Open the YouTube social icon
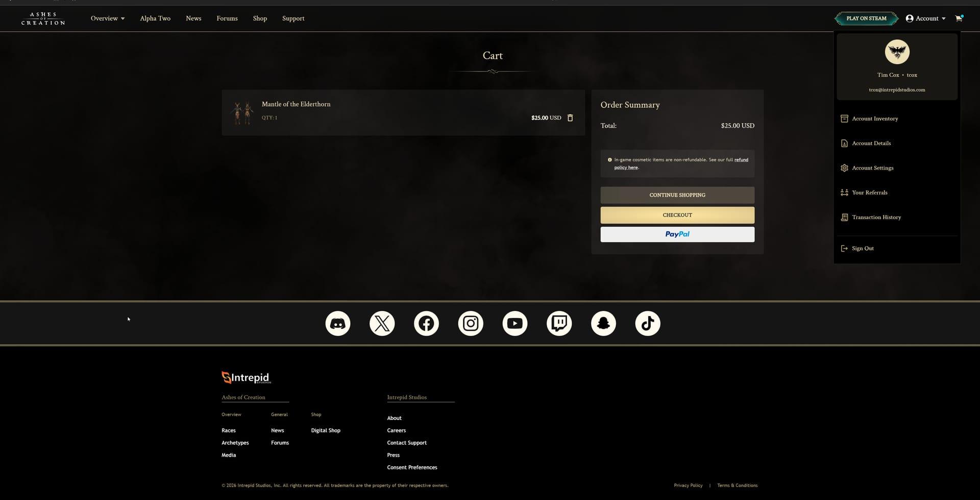This screenshot has height=500, width=980. pyautogui.click(x=515, y=323)
